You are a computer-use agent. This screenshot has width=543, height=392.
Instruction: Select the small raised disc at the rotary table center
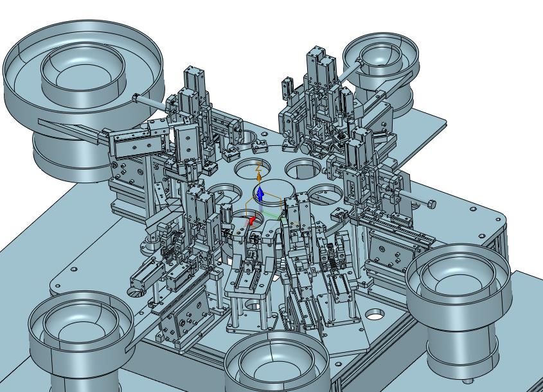click(x=274, y=192)
